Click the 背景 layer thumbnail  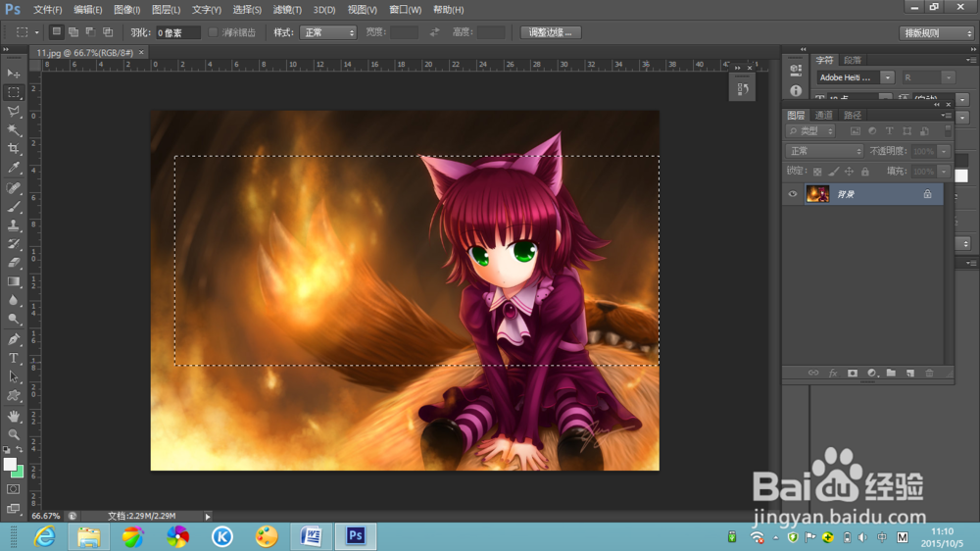[x=817, y=194]
